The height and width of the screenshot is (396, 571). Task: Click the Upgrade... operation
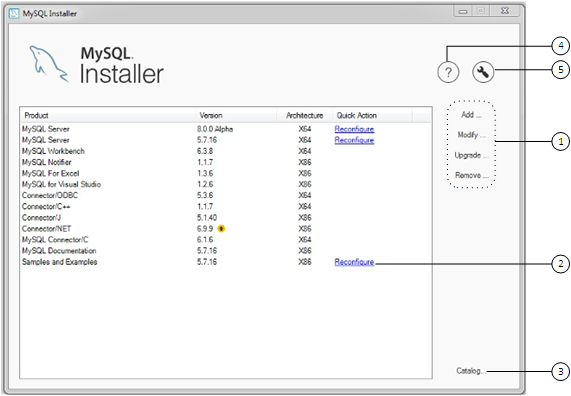(x=471, y=155)
